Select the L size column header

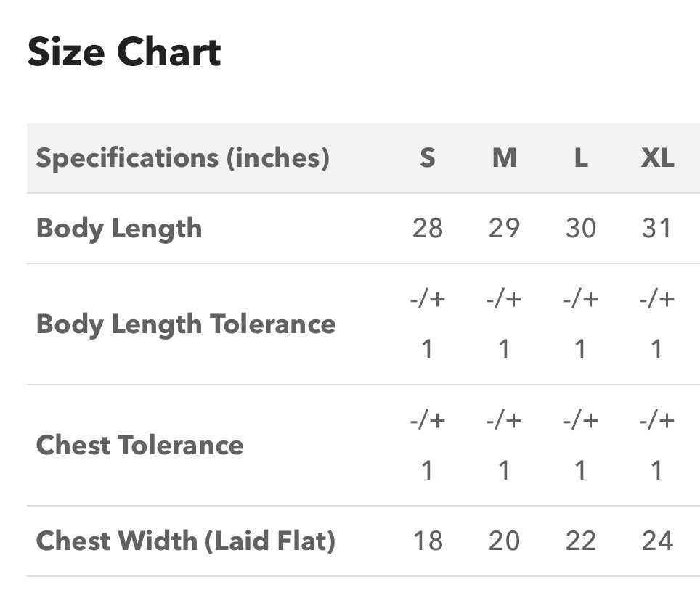click(x=580, y=158)
